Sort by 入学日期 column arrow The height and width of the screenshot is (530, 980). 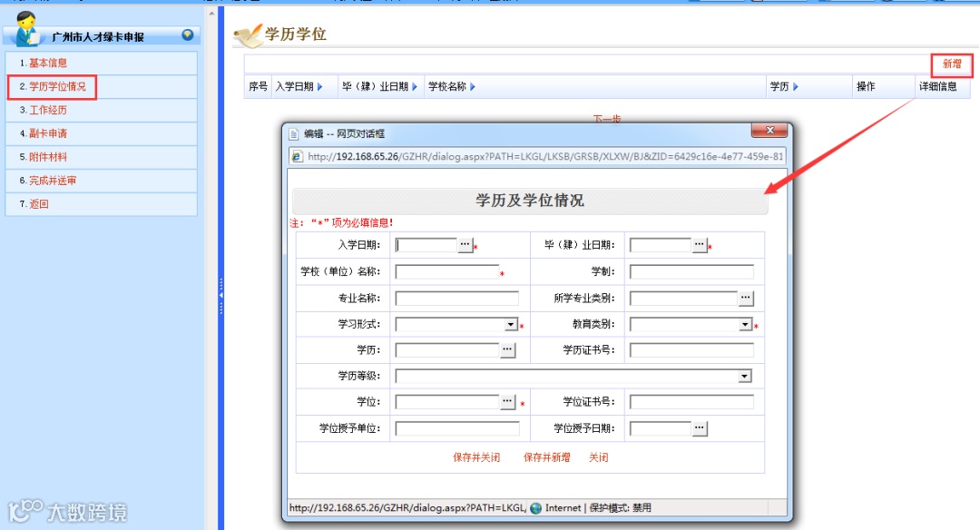click(x=320, y=87)
